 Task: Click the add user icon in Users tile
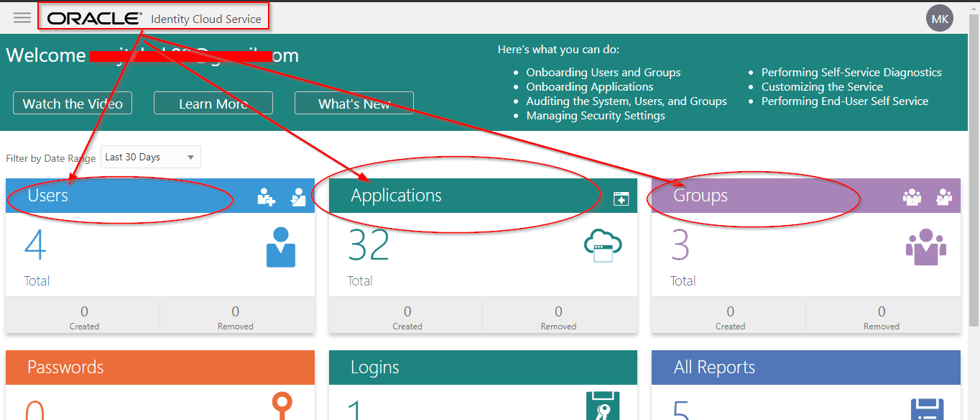click(266, 196)
